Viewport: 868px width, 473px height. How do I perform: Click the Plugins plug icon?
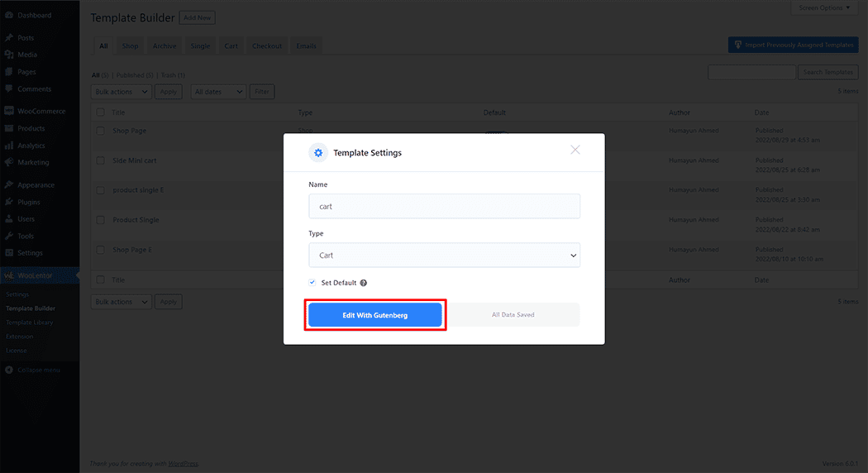(x=9, y=202)
